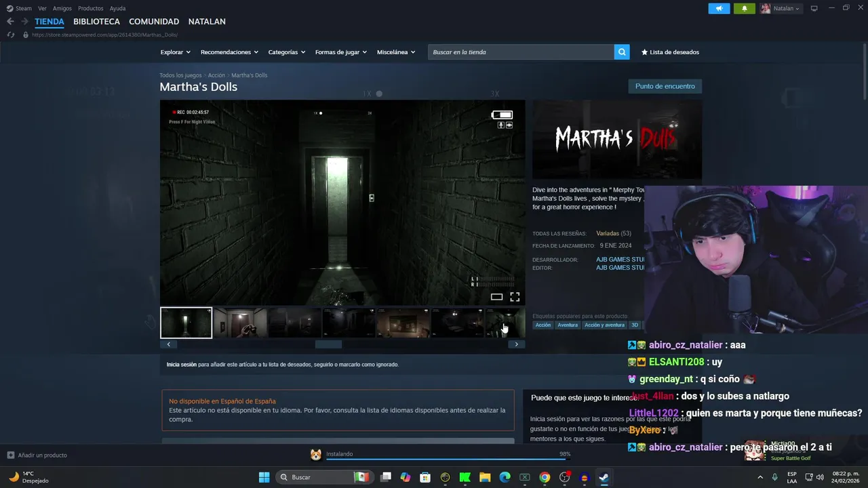Expand the Recomendaciones dropdown
This screenshot has height=488, width=868.
tap(229, 52)
